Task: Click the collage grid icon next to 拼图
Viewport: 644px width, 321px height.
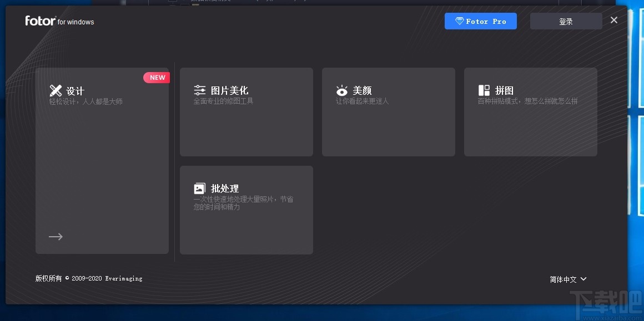Action: click(x=484, y=90)
